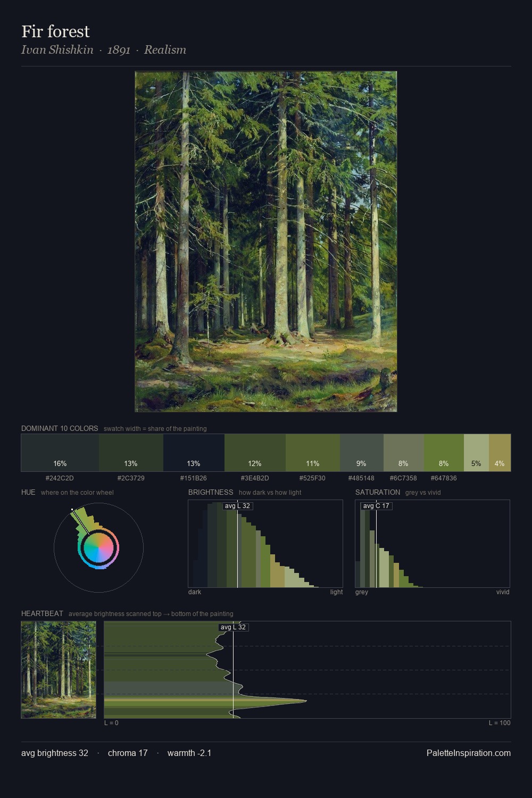Click chroma 17 in footer
The height and width of the screenshot is (798, 532).
click(128, 753)
